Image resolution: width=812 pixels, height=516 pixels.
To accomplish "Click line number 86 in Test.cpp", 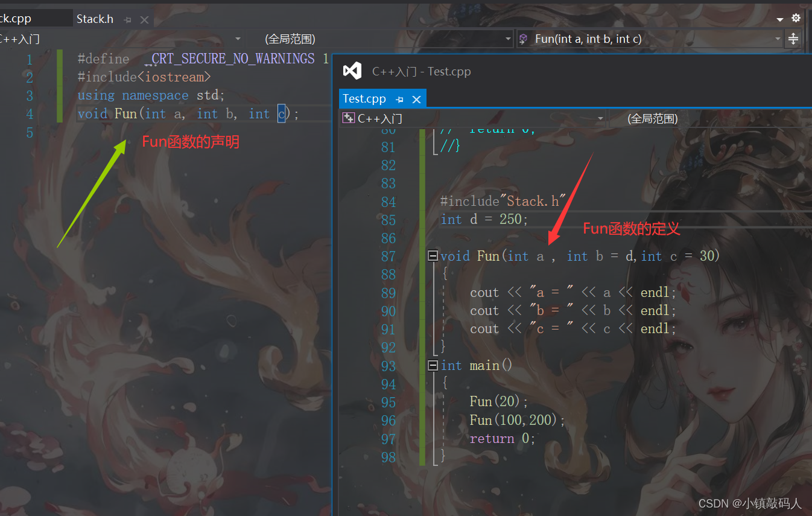I will 389,238.
